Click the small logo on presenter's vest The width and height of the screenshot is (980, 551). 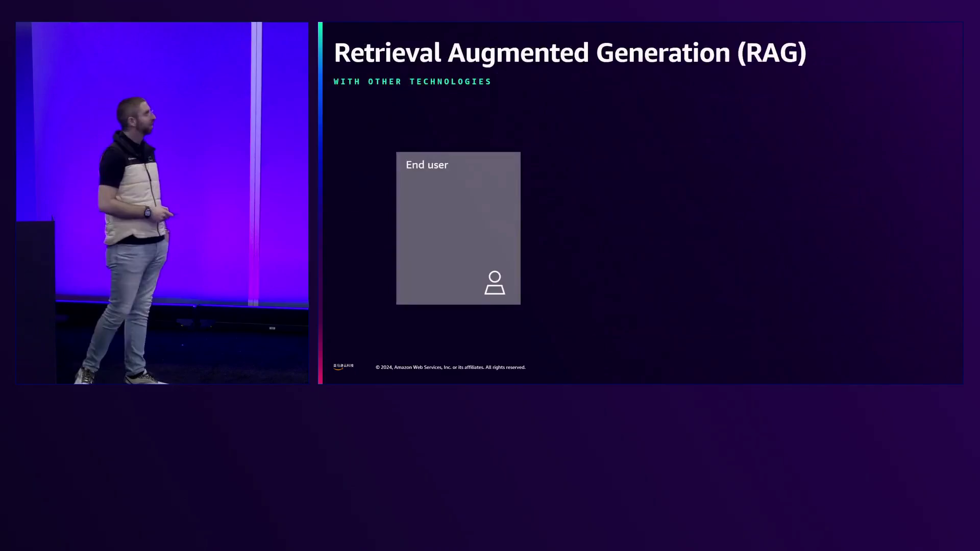pos(132,159)
